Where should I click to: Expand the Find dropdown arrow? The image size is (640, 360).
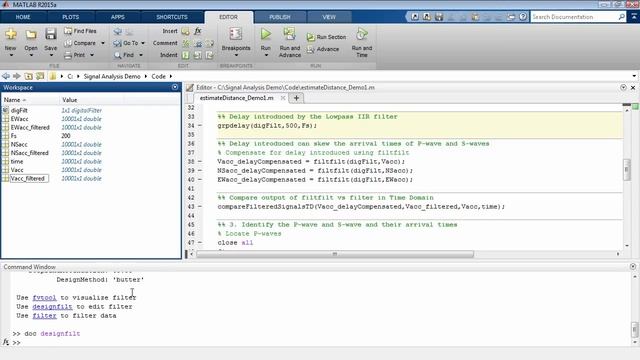click(141, 55)
